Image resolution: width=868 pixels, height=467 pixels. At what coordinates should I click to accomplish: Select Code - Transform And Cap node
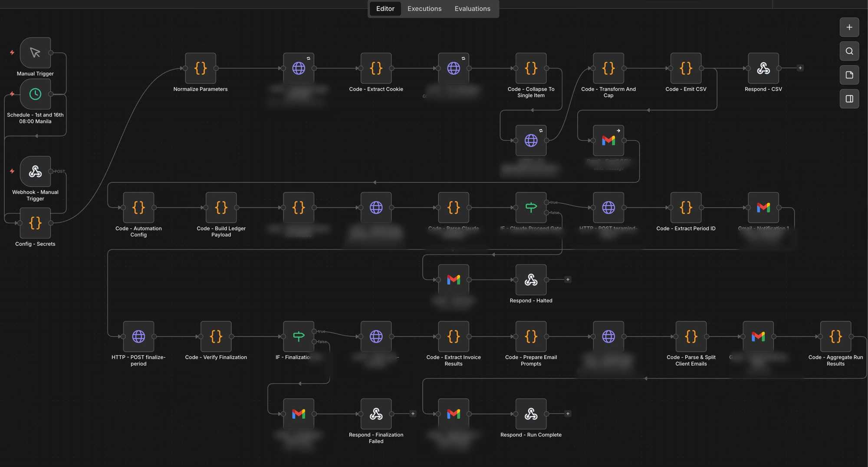[x=608, y=68]
